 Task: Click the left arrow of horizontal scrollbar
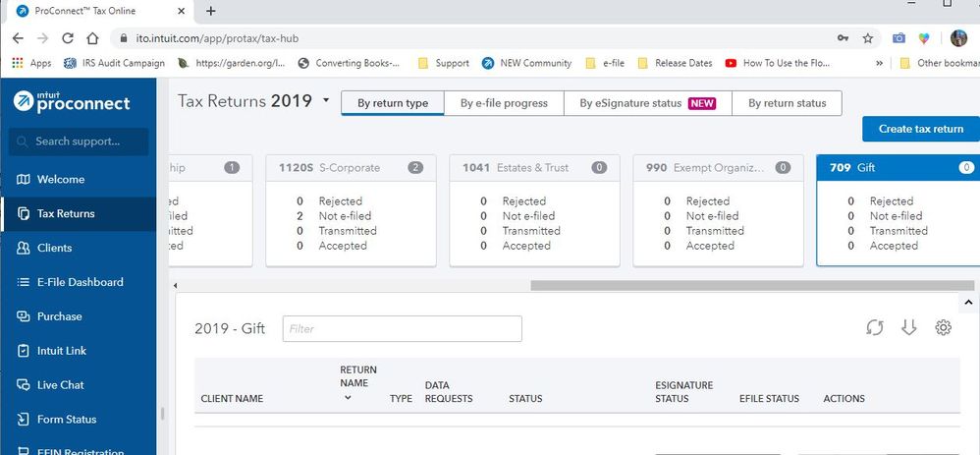176,285
